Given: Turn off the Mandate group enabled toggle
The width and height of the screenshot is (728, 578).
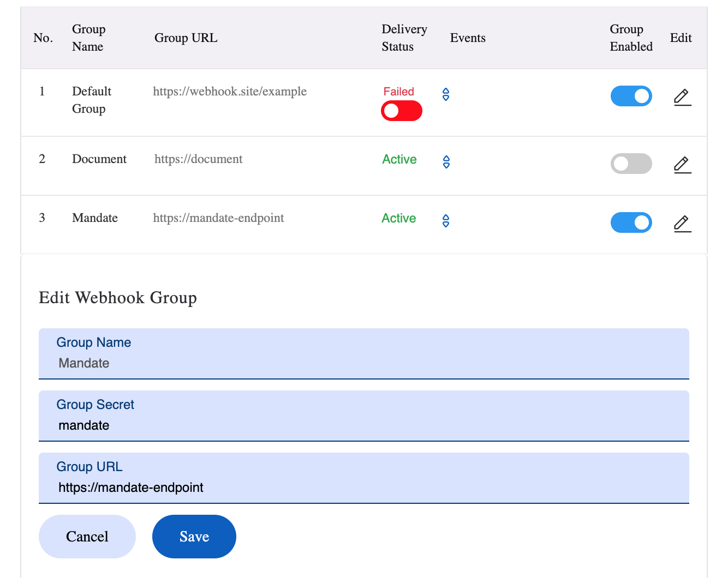Looking at the screenshot, I should pyautogui.click(x=631, y=222).
